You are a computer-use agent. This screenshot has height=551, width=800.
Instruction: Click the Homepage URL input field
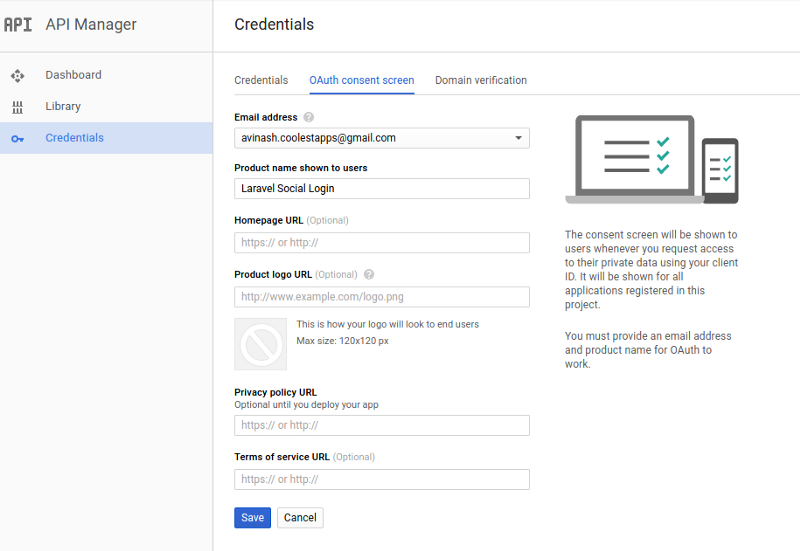click(381, 243)
